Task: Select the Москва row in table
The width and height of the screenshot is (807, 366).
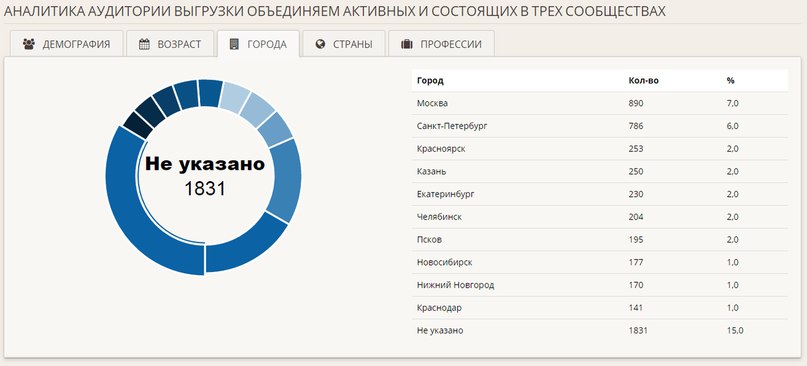Action: pyautogui.click(x=600, y=103)
